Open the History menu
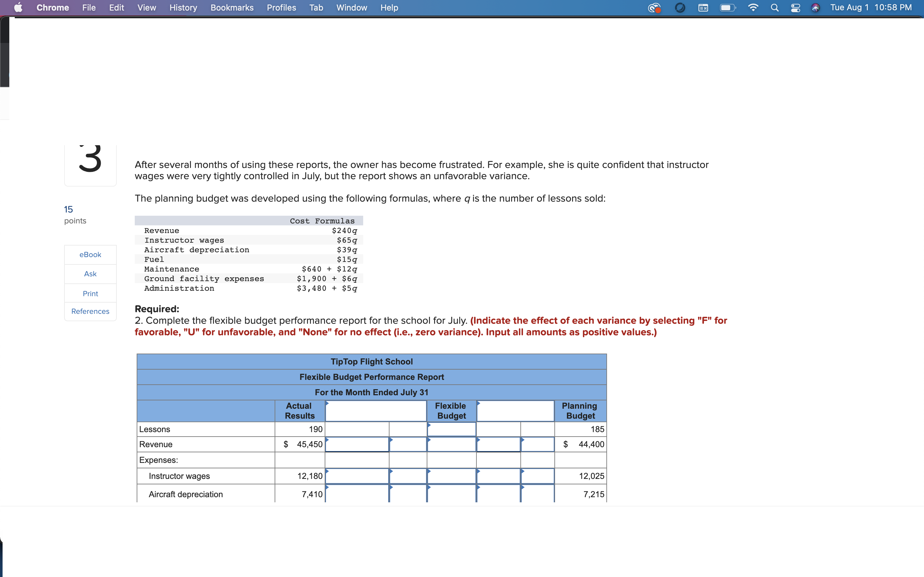 183,8
